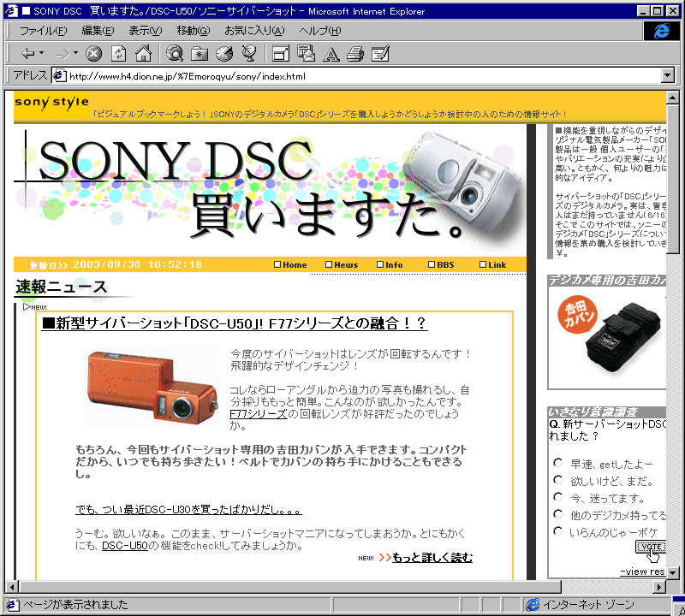Click the Internet Explorer logo throbber
Viewport: 685px width, 616px height.
[661, 31]
